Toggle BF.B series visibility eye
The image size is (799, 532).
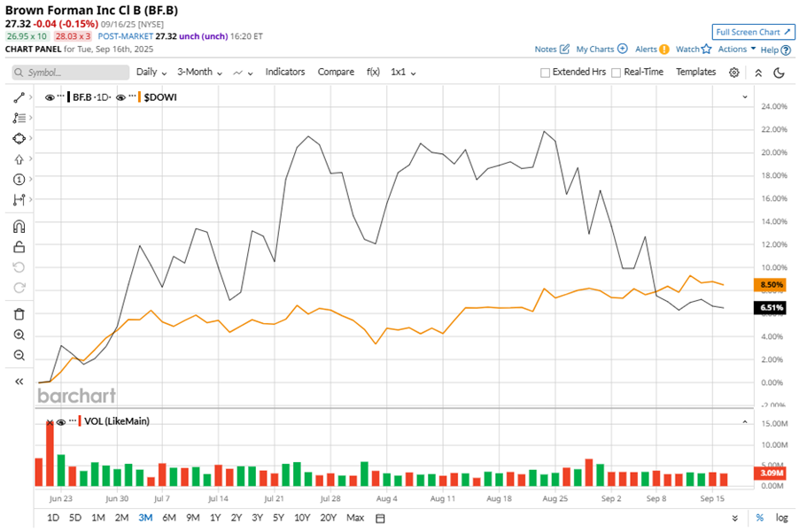[50, 97]
